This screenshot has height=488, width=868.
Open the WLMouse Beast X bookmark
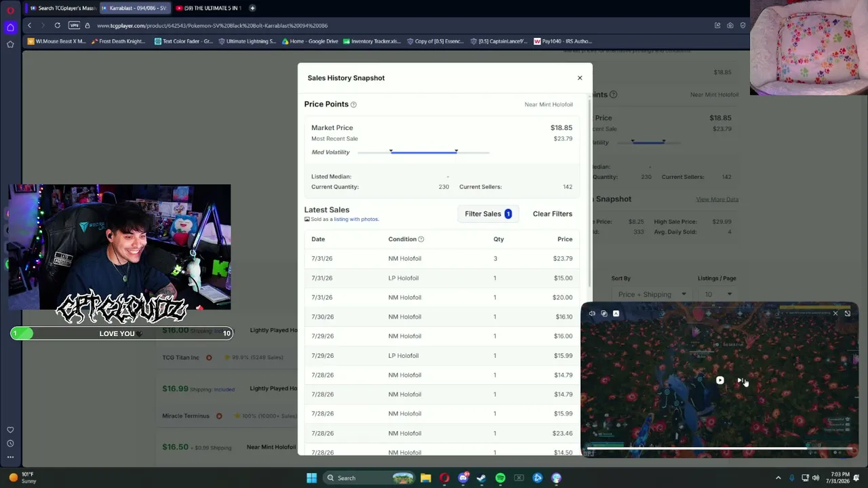pyautogui.click(x=57, y=41)
